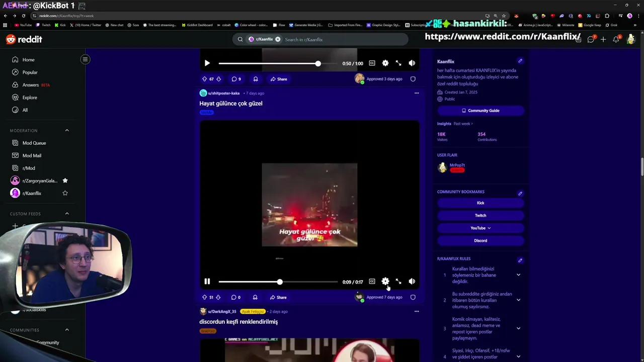The height and width of the screenshot is (362, 644).
Task: Open overflow menu of discordun keşfi post
Action: point(416,311)
